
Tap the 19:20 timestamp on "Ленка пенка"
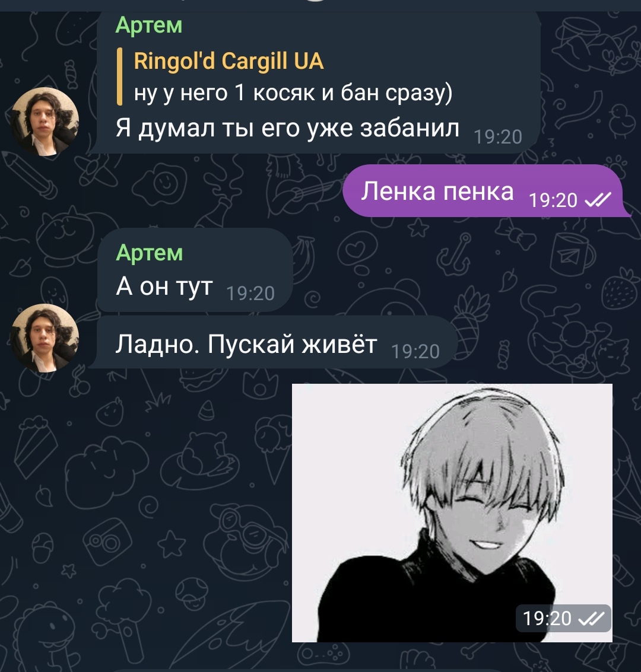pyautogui.click(x=553, y=200)
